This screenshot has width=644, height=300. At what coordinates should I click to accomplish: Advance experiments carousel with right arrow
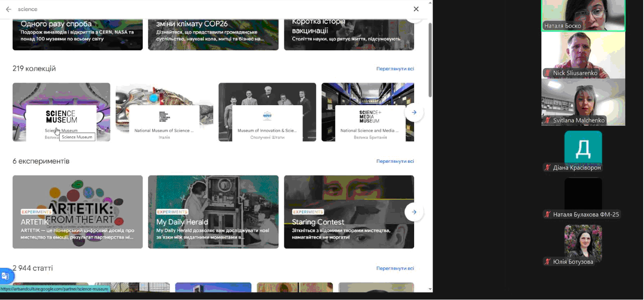[x=414, y=212]
